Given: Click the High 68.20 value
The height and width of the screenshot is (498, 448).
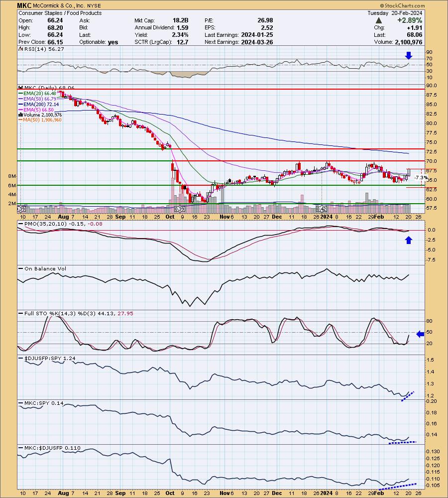Looking at the screenshot, I should coord(55,27).
